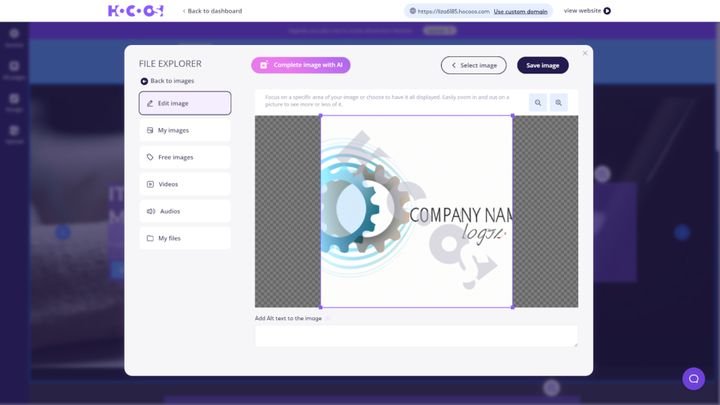Click the Hocoos logo
Image resolution: width=720 pixels, height=405 pixels.
coord(135,11)
